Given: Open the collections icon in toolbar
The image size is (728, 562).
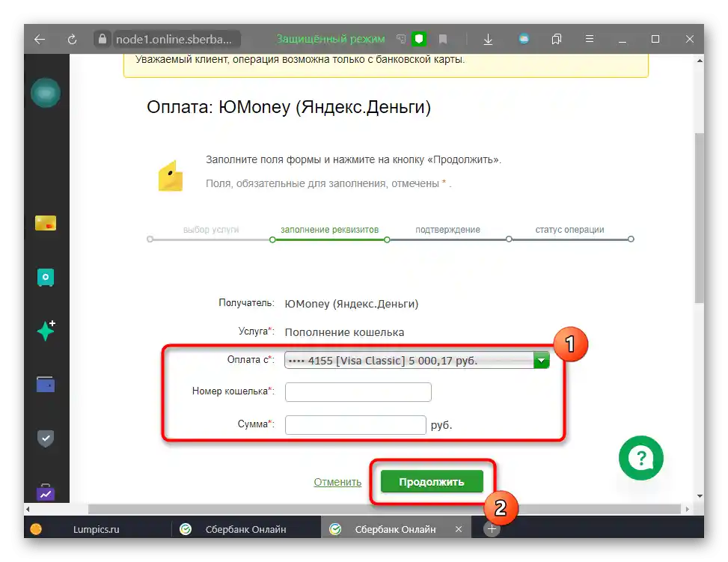Looking at the screenshot, I should (556, 39).
